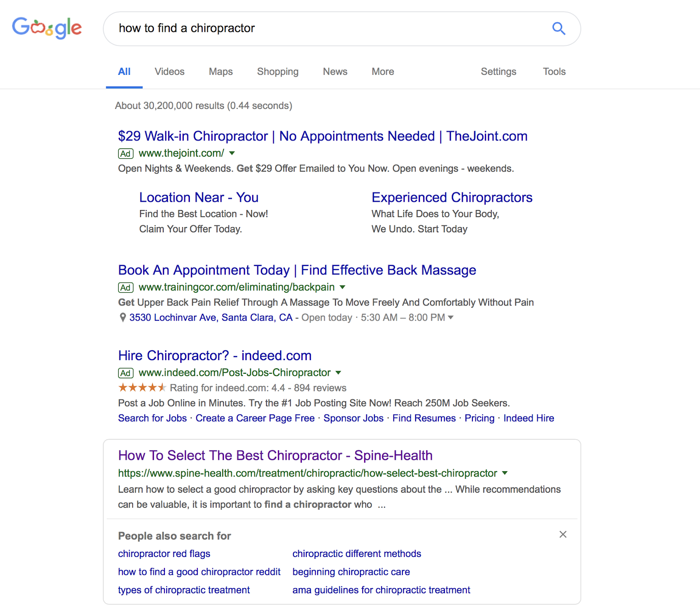Click the blue search magnifier icon
This screenshot has width=700, height=613.
[x=559, y=28]
